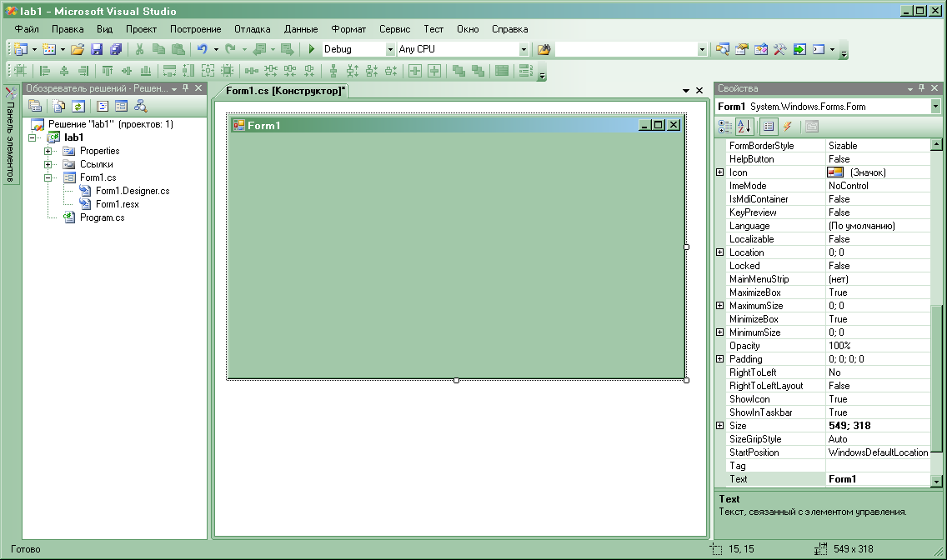Click the Start Page green arrow icon
947x560 pixels.
pyautogui.click(x=799, y=49)
